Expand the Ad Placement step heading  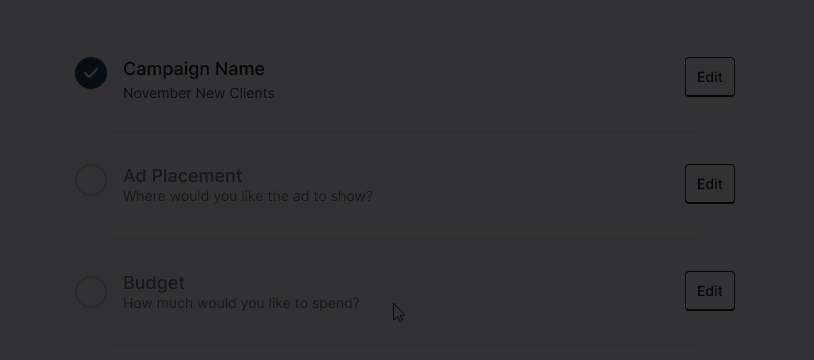pyautogui.click(x=182, y=176)
